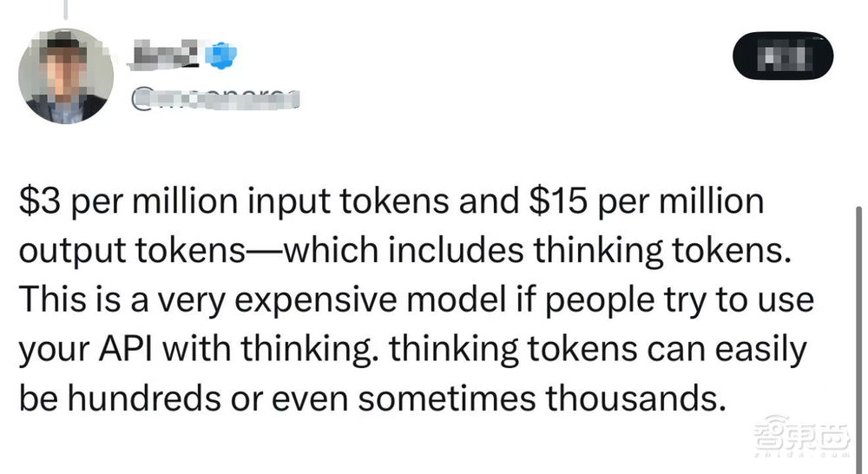Click the tweet author's profile avatar

tap(66, 75)
